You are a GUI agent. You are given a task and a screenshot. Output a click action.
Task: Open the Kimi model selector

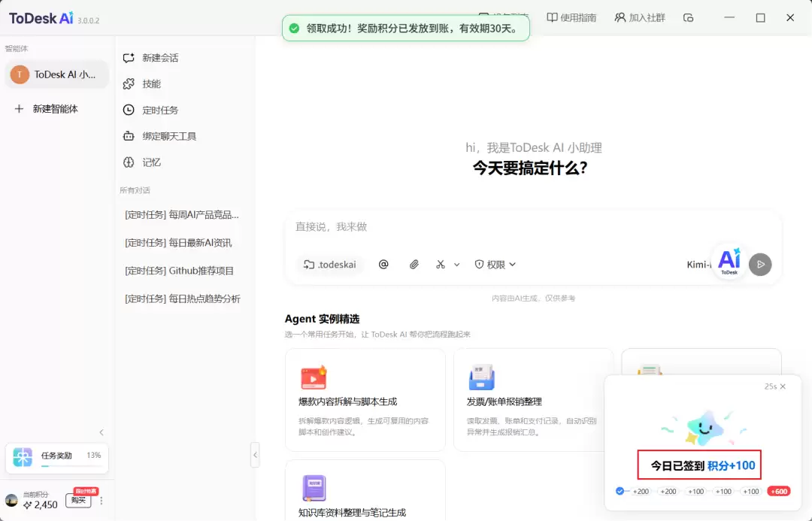pyautogui.click(x=698, y=265)
